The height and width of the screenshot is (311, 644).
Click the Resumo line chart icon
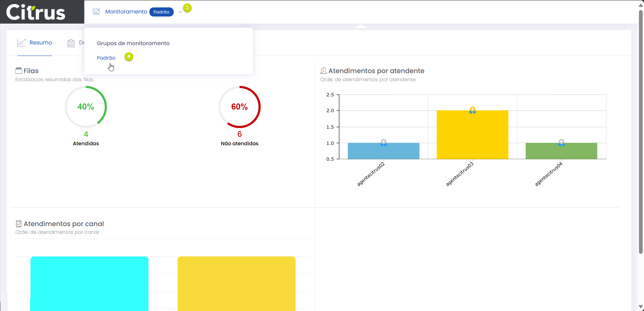(x=22, y=43)
